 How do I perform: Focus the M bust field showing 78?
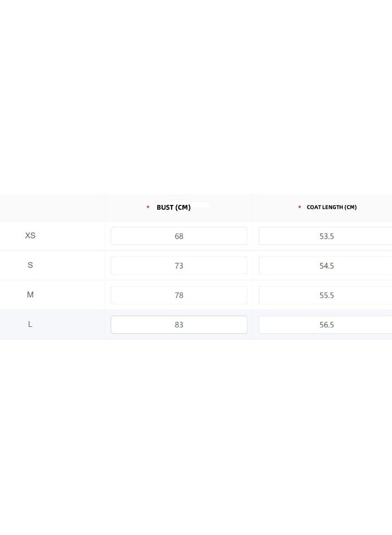[179, 295]
